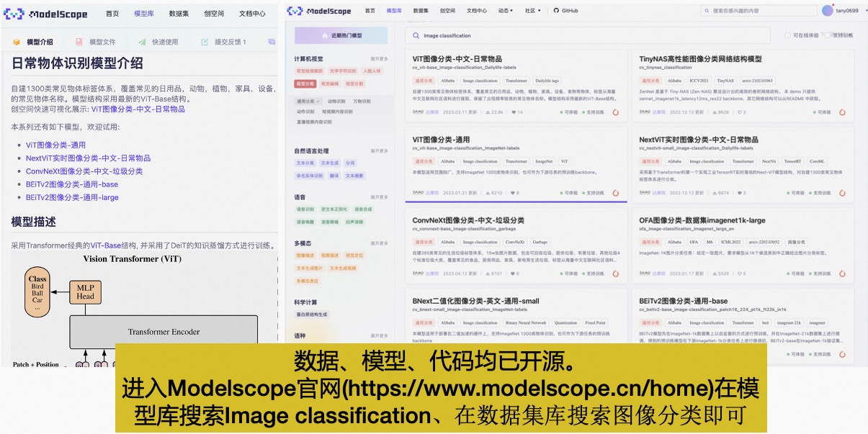
Task: Click the ICCV2021 tag on TinyNAS card
Action: click(699, 81)
